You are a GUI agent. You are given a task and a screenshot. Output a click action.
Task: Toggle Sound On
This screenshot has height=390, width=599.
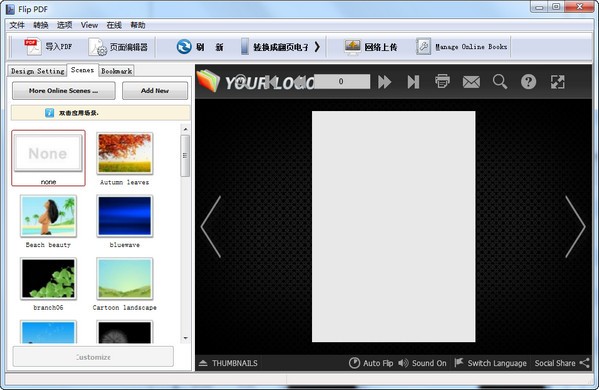click(422, 363)
